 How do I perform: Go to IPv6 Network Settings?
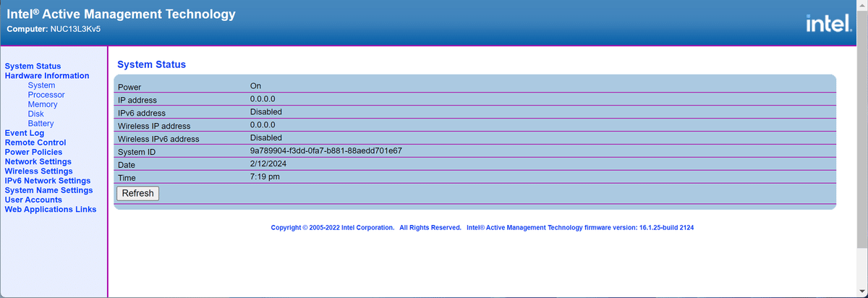point(48,180)
